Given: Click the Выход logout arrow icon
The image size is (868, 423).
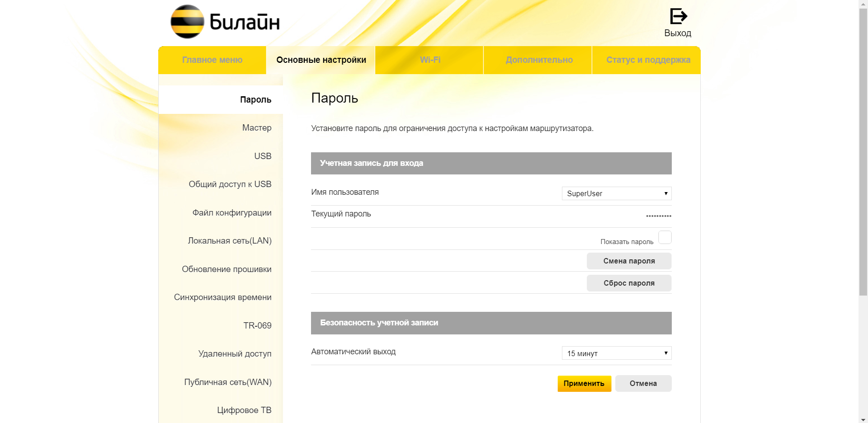Looking at the screenshot, I should pyautogui.click(x=678, y=16).
